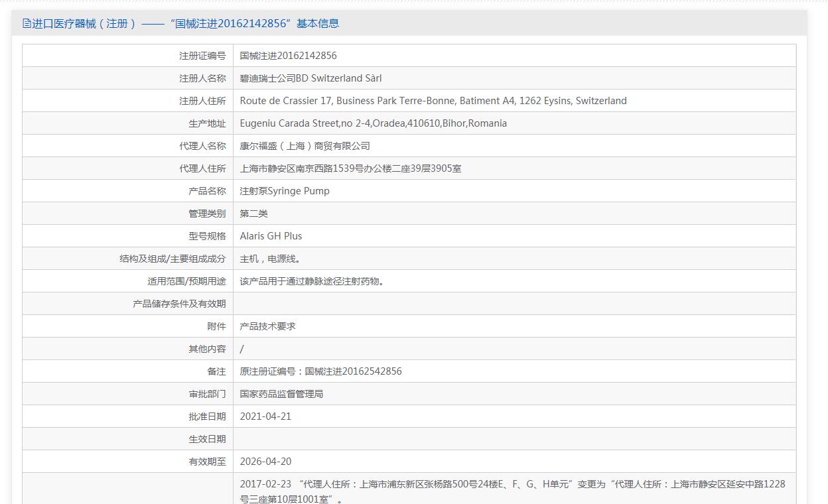Click the intended use description text
This screenshot has width=828, height=504.
tap(312, 281)
